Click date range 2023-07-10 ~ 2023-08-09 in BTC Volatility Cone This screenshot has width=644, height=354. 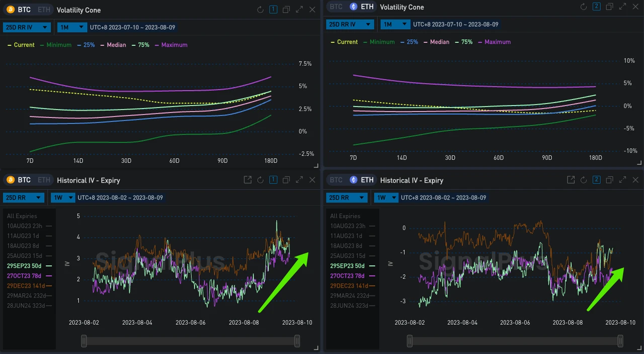click(x=132, y=27)
